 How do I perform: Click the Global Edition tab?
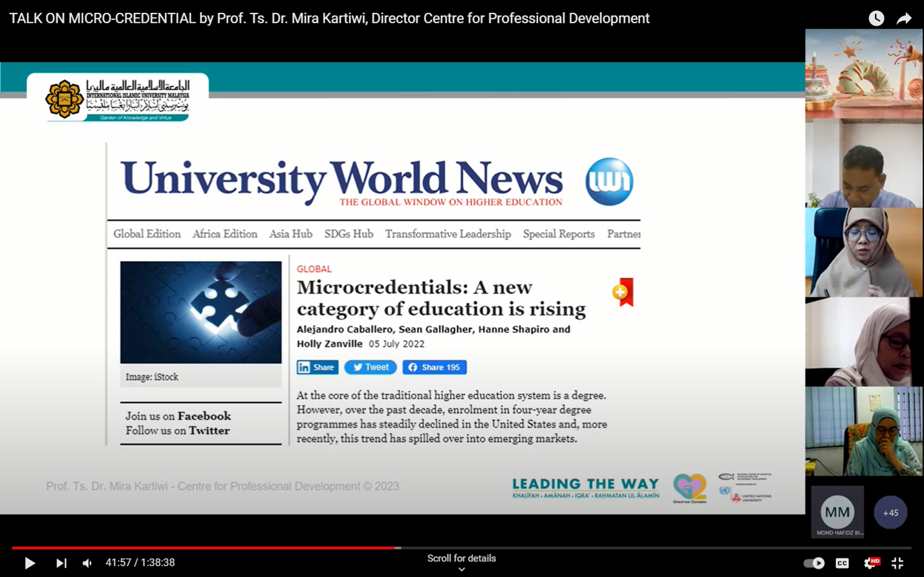147,234
